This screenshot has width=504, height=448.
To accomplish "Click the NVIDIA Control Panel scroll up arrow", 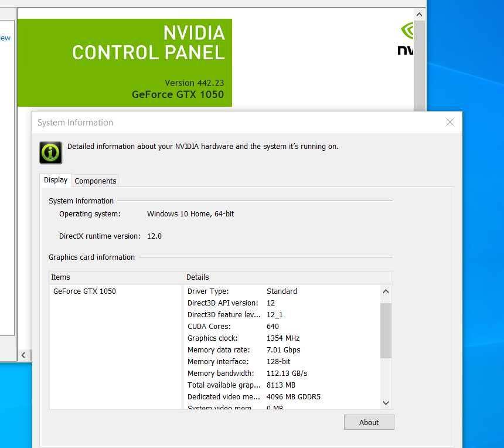I will [x=419, y=15].
